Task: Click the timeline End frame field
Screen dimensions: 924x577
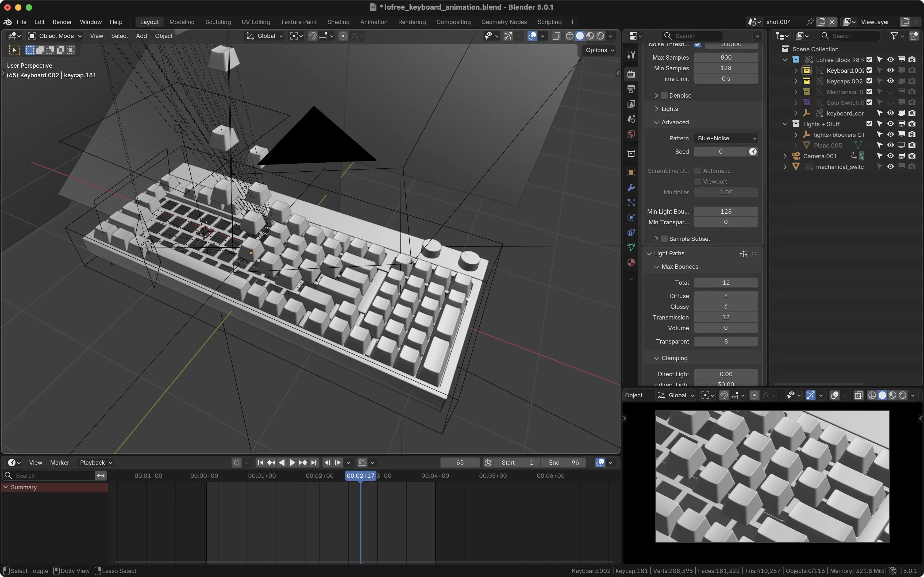Action: coord(564,463)
